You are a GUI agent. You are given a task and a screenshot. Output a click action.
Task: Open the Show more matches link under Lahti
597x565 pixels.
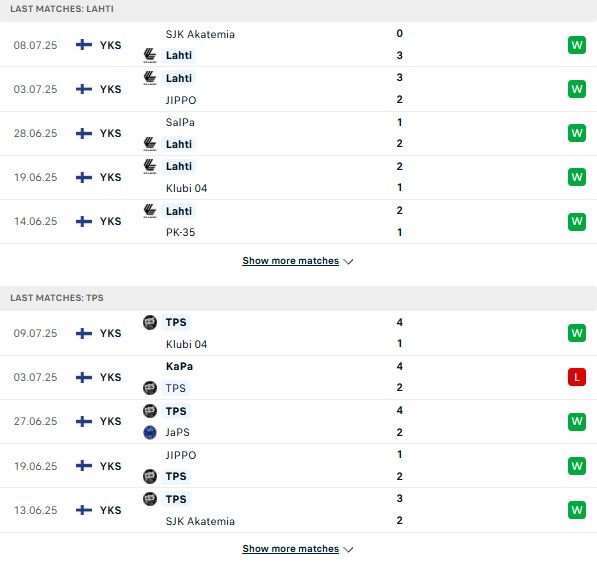point(291,261)
